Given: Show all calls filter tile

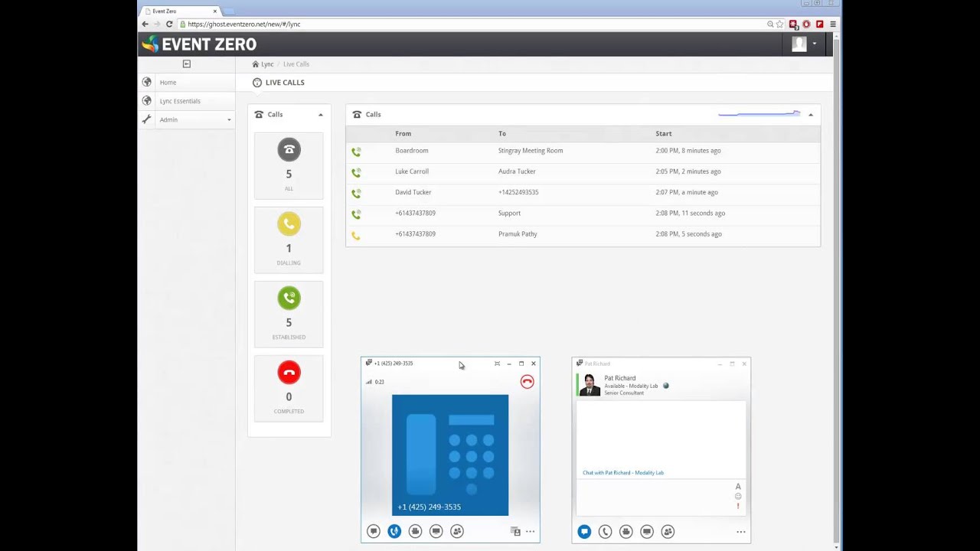Looking at the screenshot, I should pos(289,165).
